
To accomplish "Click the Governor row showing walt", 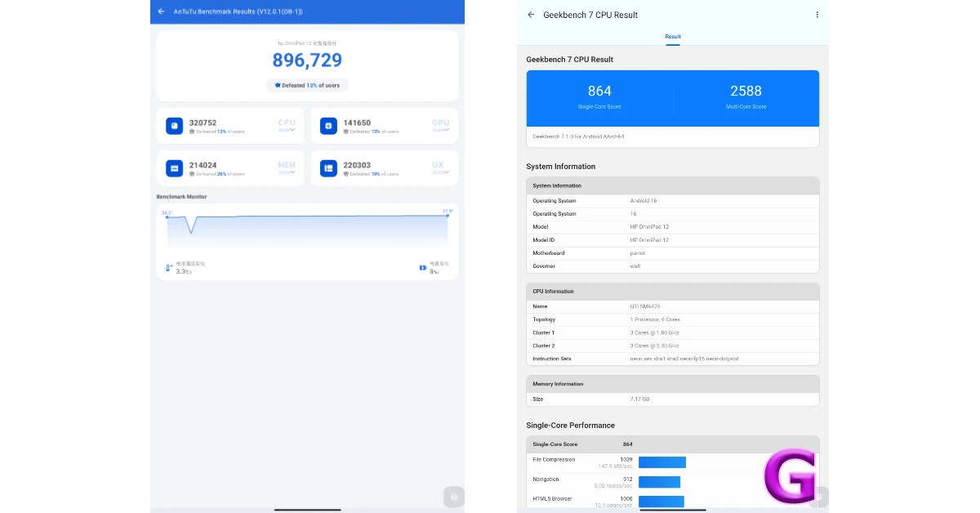I will pyautogui.click(x=673, y=266).
